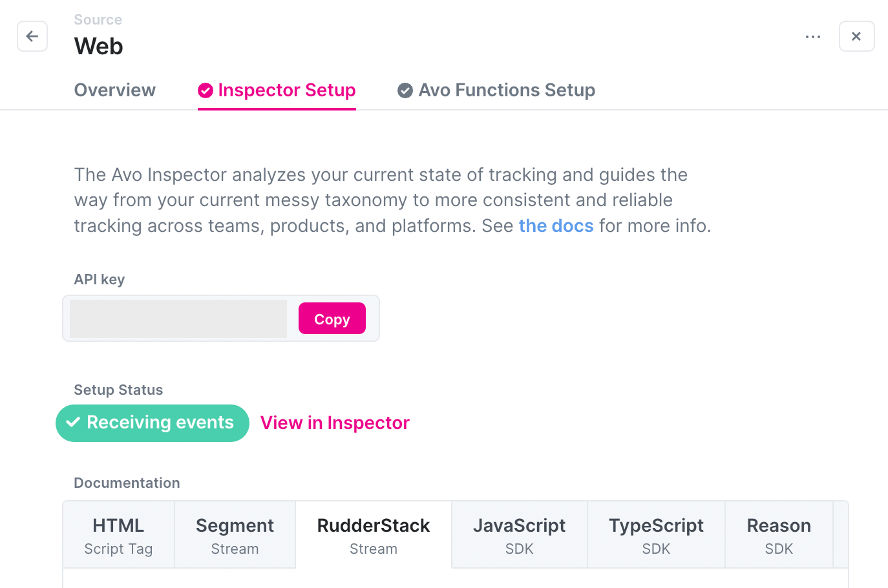Open the TypeScript SDK documentation tab
Screen dimensions: 888x588
[655, 534]
